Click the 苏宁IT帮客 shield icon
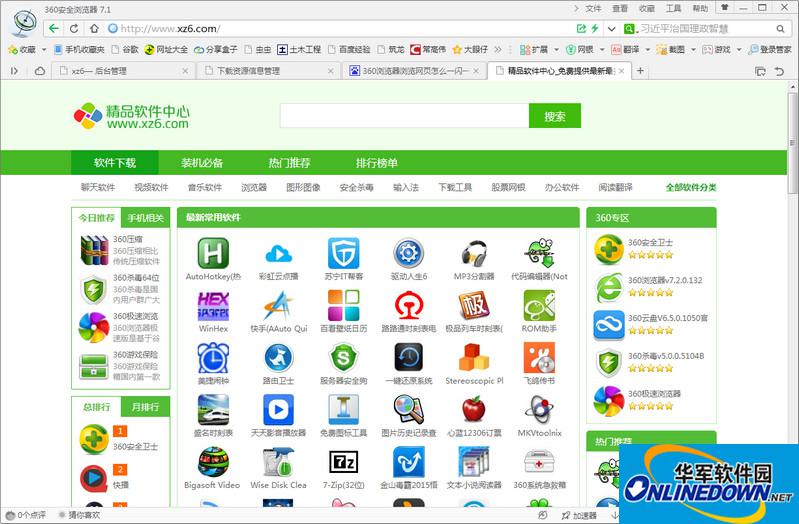 point(343,253)
